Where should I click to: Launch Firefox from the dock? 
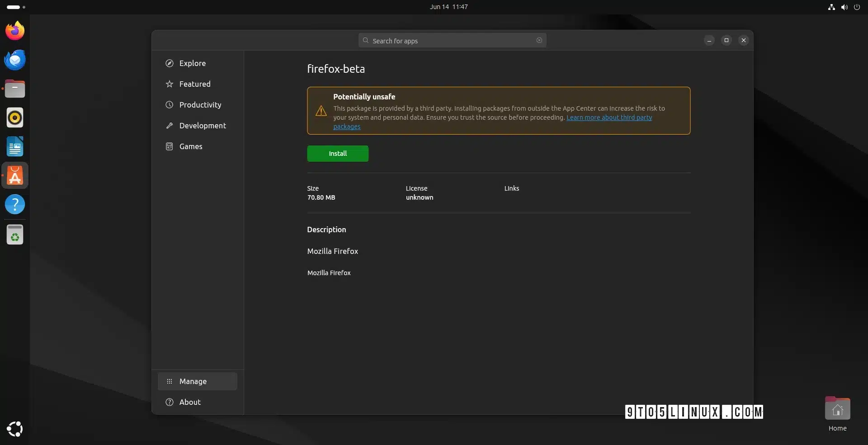[x=15, y=31]
